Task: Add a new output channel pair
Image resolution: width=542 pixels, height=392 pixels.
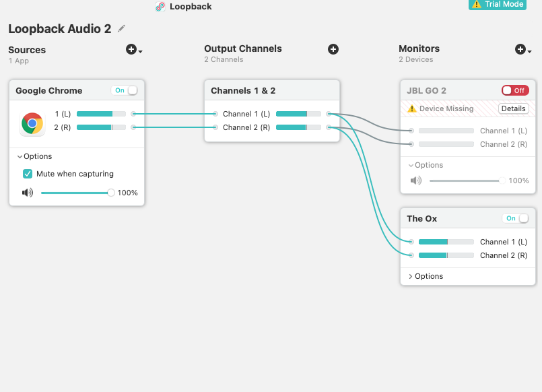Action: [333, 49]
